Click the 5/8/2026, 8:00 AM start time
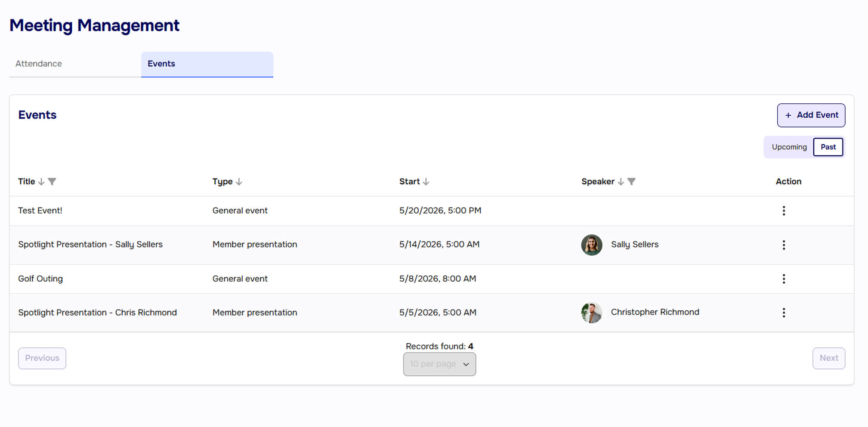Screen dimensions: 868x427 (438, 278)
